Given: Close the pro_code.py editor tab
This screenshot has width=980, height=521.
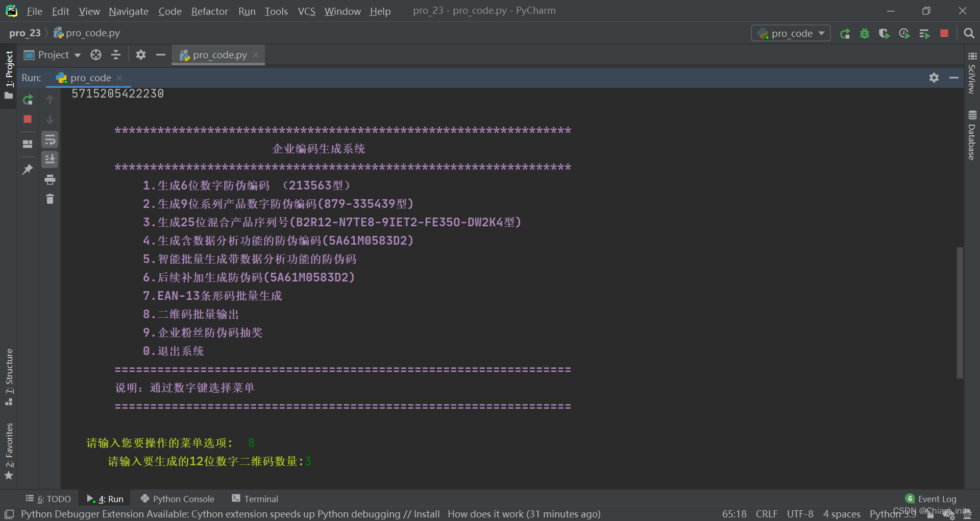Looking at the screenshot, I should pos(256,55).
